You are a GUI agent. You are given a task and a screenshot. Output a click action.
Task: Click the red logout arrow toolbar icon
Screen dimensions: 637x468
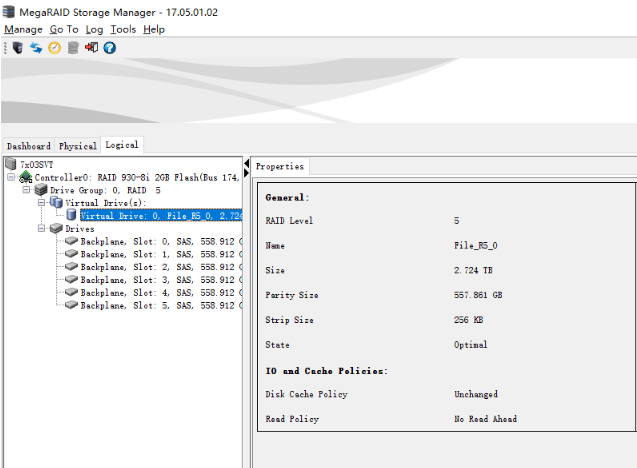click(91, 47)
